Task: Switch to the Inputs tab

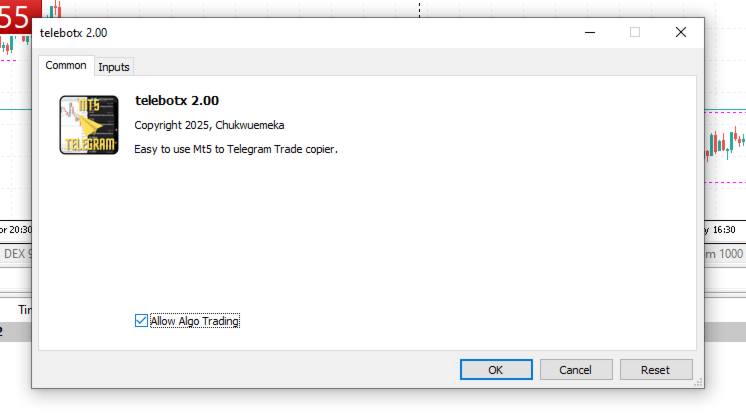Action: (114, 67)
